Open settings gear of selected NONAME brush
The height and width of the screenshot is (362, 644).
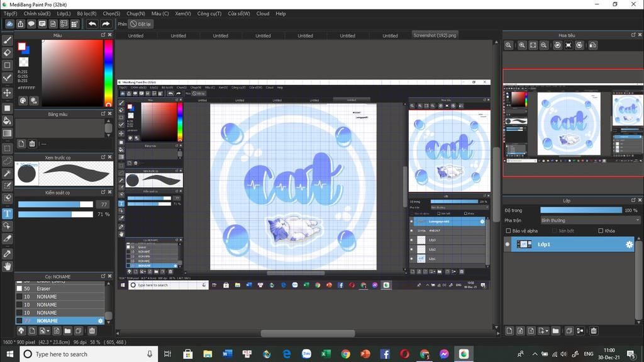(x=101, y=320)
